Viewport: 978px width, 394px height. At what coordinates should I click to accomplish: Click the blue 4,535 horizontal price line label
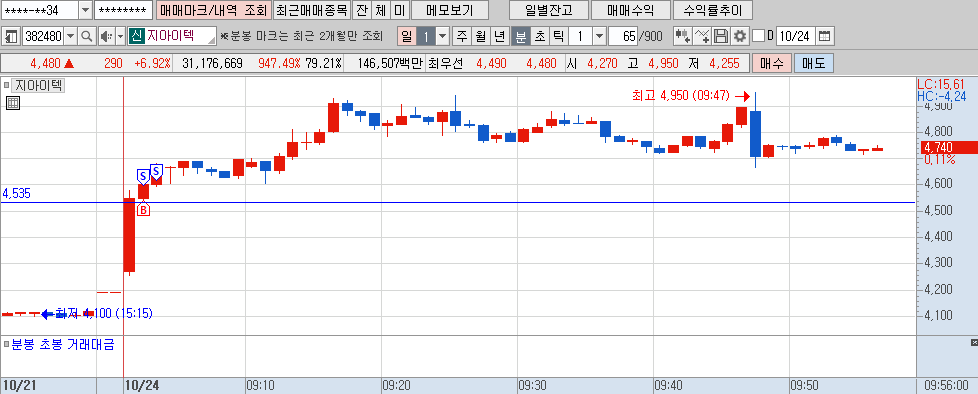[16, 194]
